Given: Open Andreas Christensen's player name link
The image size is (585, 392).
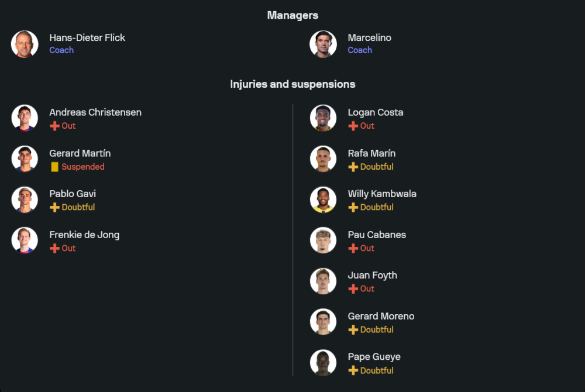Looking at the screenshot, I should point(95,112).
